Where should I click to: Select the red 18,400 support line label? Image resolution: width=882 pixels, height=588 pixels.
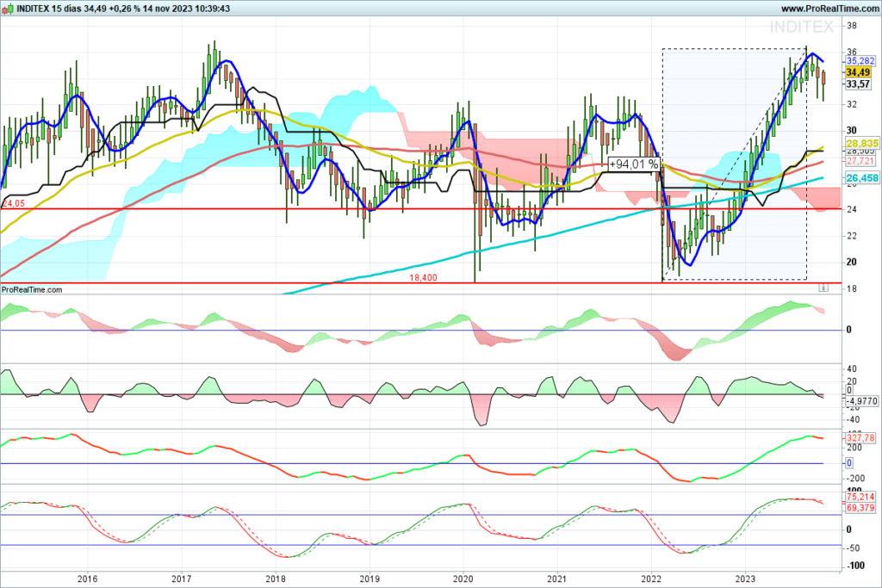[x=423, y=277]
